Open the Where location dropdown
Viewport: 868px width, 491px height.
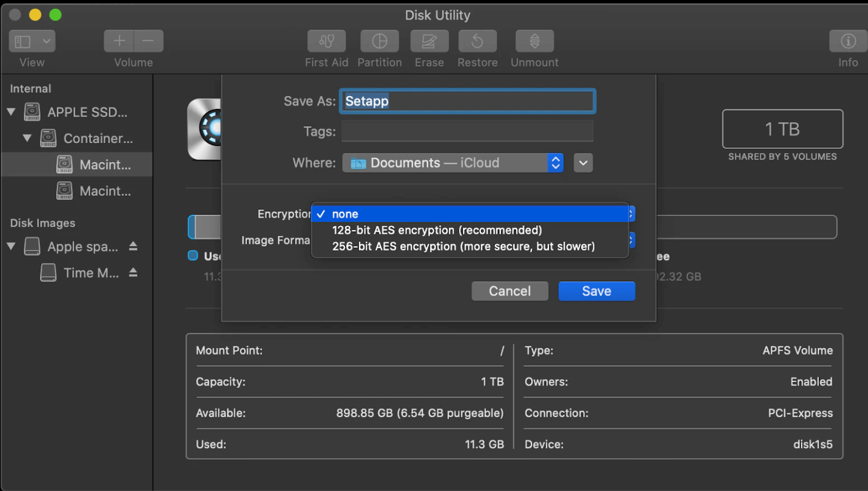[x=453, y=163]
